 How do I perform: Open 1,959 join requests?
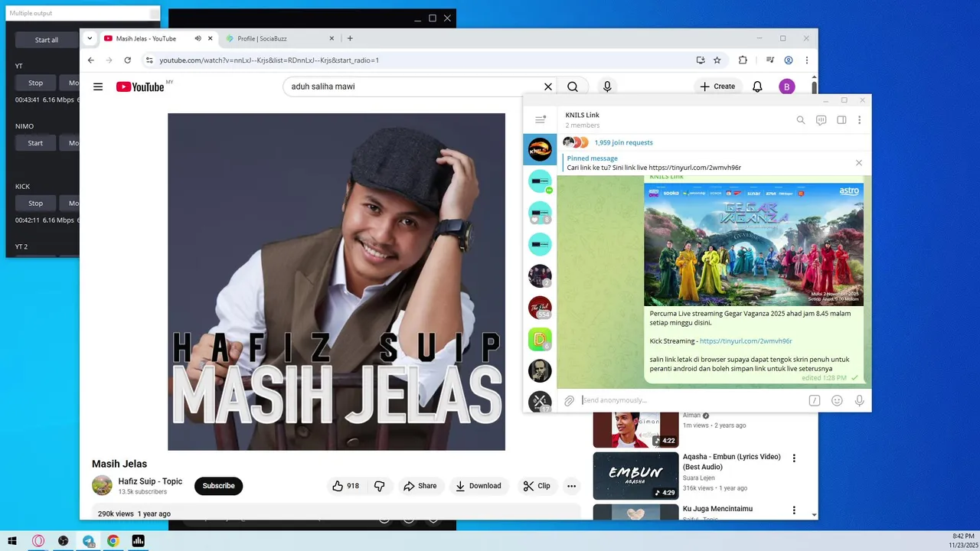(x=623, y=142)
